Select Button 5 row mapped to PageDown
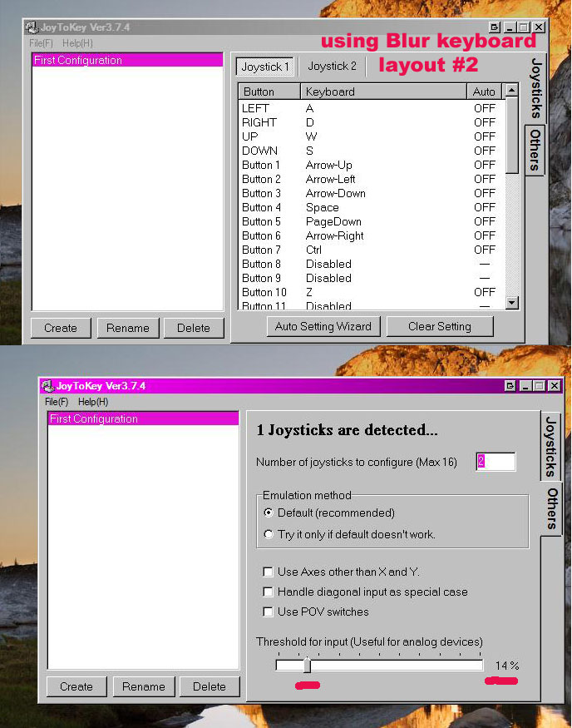572x728 pixels. tap(371, 221)
